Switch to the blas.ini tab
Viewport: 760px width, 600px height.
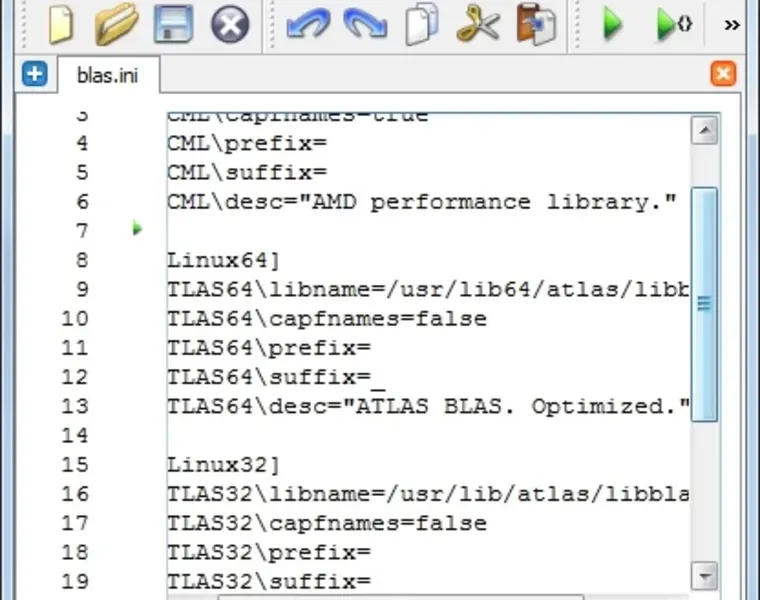coord(108,75)
